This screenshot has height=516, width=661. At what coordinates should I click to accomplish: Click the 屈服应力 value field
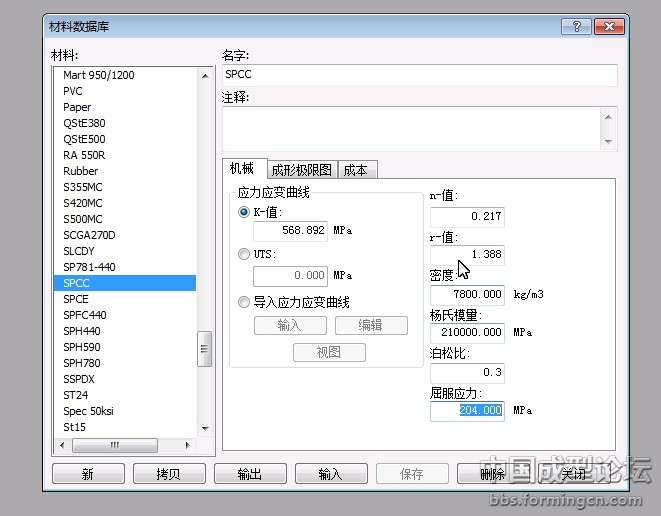467,410
